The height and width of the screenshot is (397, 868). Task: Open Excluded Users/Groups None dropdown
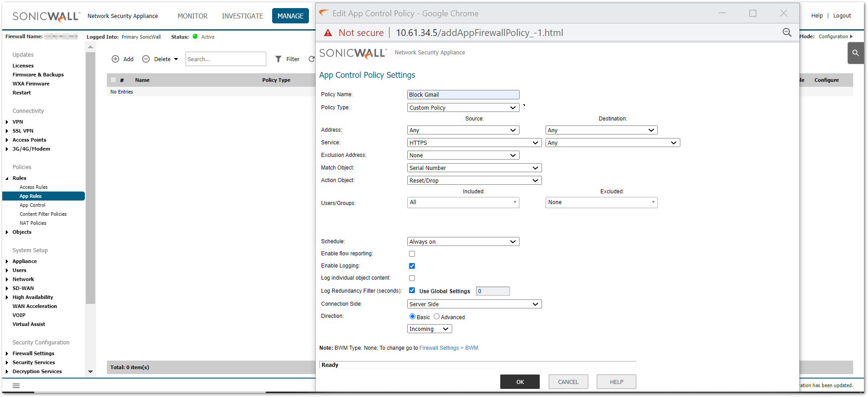[601, 202]
